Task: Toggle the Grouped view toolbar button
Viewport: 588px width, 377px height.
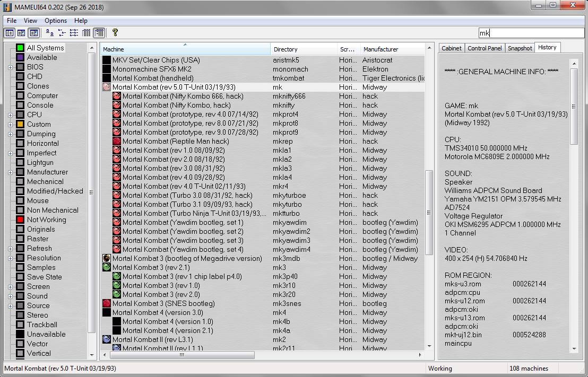Action: coord(99,33)
